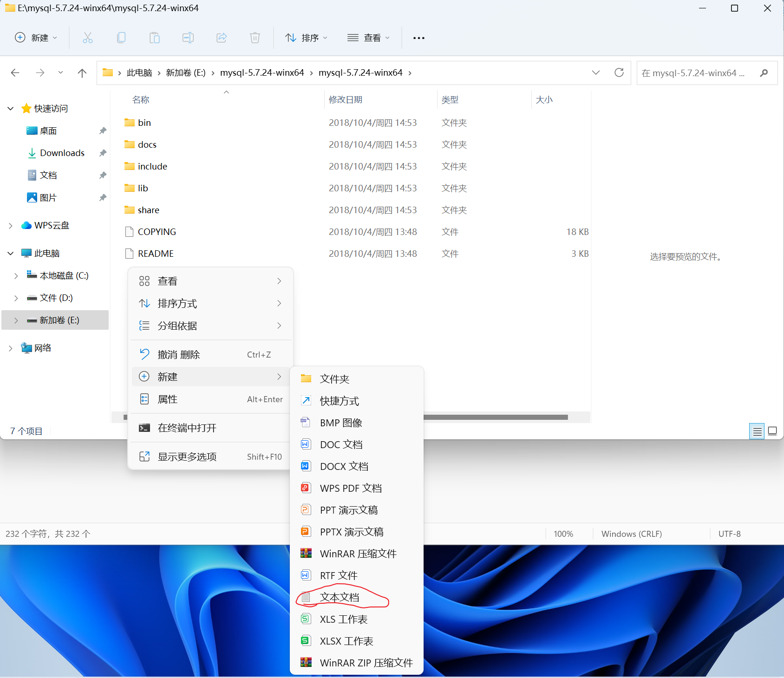This screenshot has height=678, width=784.
Task: Create new XLSX 工作表
Action: (357, 641)
